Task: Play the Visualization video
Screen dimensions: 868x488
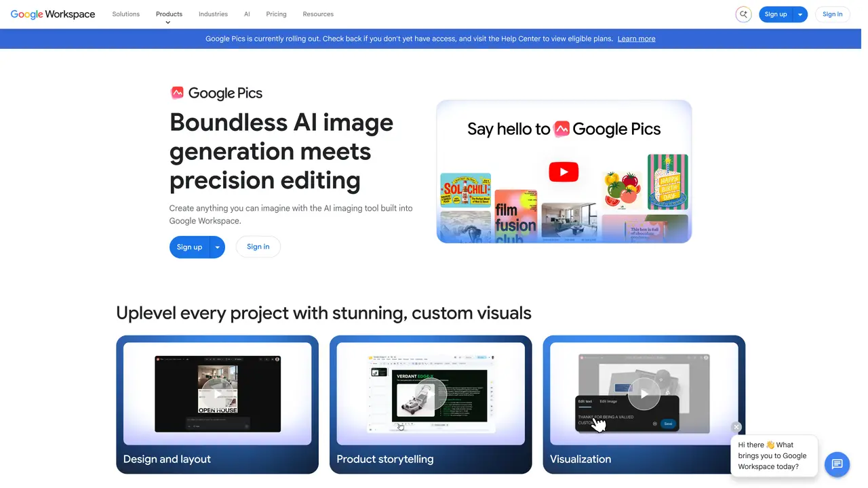Action: pyautogui.click(x=644, y=394)
